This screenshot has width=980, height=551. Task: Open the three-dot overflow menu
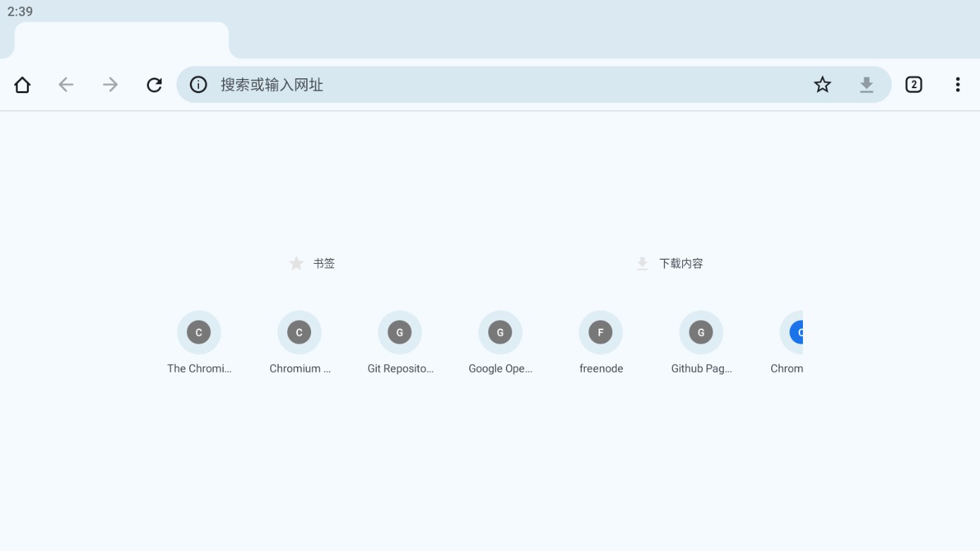pyautogui.click(x=957, y=85)
